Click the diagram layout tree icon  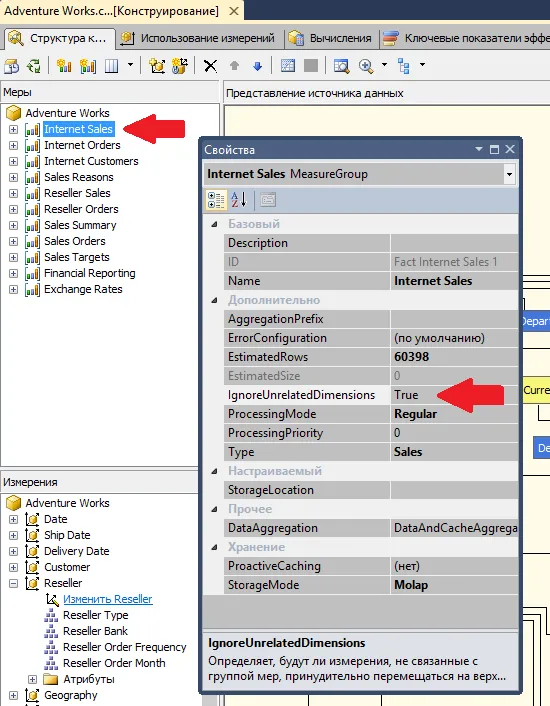point(404,66)
